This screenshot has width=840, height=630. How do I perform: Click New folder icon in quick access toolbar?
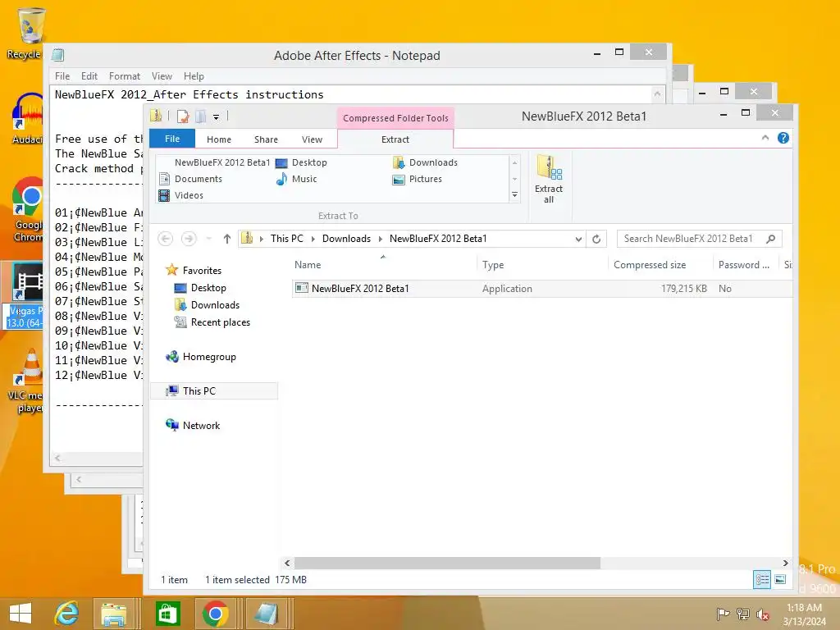coord(200,116)
